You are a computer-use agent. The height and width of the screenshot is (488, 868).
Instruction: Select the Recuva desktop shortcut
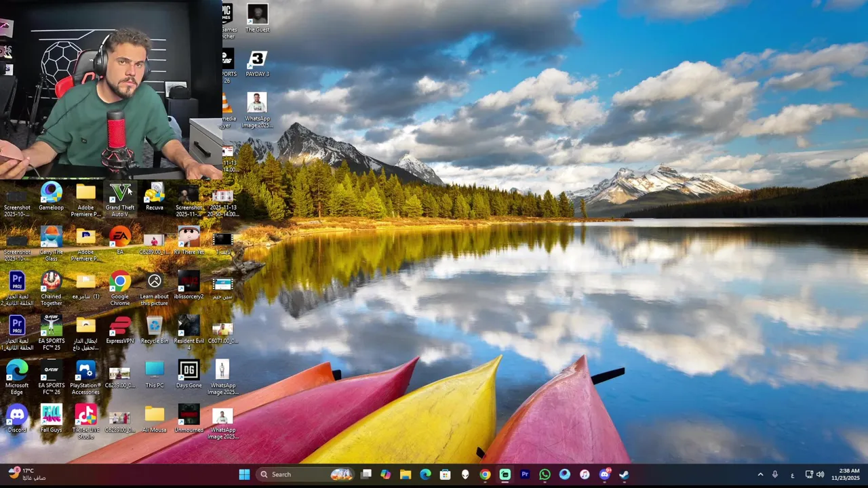(x=155, y=197)
